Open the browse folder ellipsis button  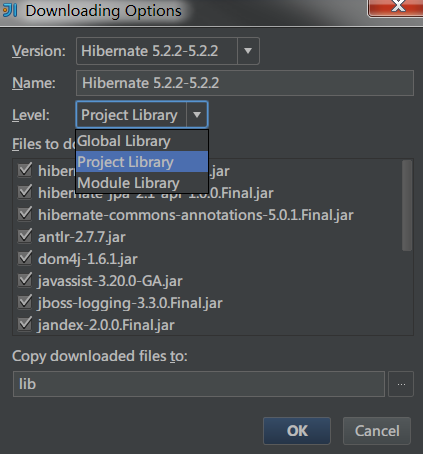coord(401,384)
